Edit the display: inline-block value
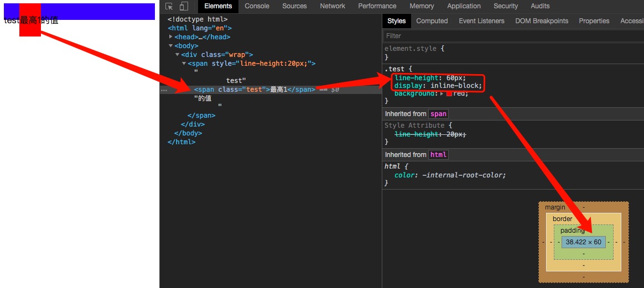This screenshot has width=644, height=288. coord(456,86)
